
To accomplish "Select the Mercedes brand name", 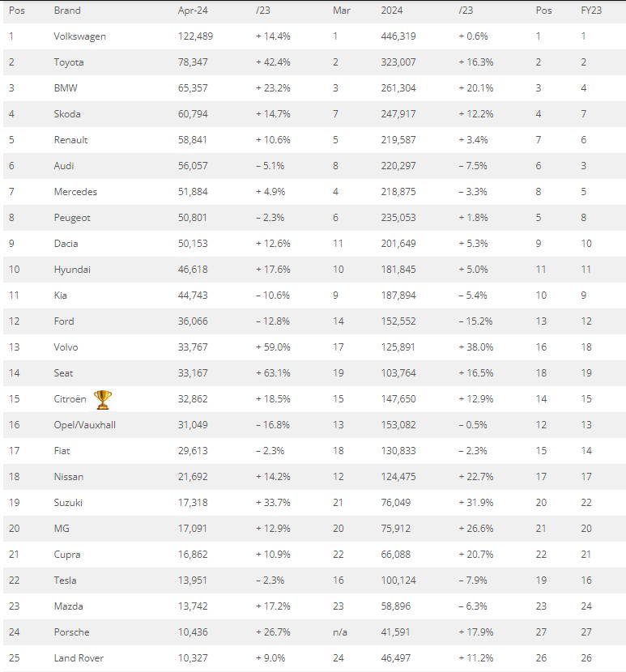I will click(x=75, y=192).
